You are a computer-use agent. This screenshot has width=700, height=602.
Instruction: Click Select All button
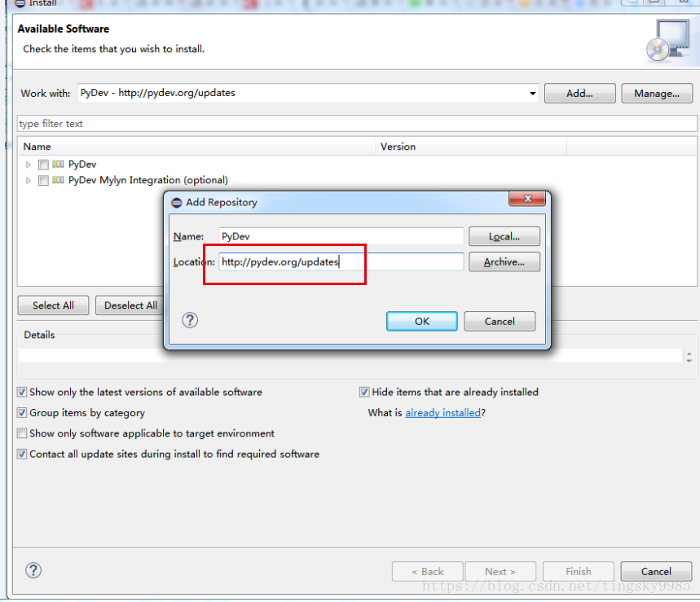tap(53, 305)
